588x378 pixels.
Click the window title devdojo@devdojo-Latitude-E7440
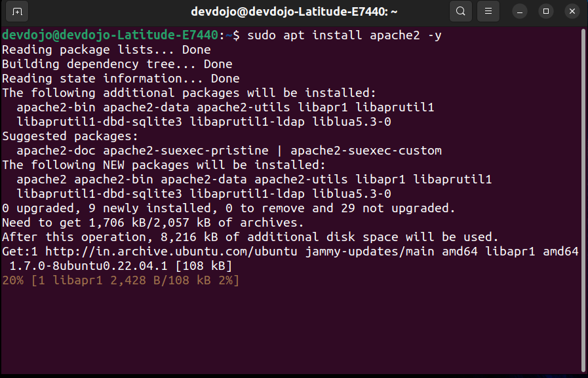tap(294, 11)
